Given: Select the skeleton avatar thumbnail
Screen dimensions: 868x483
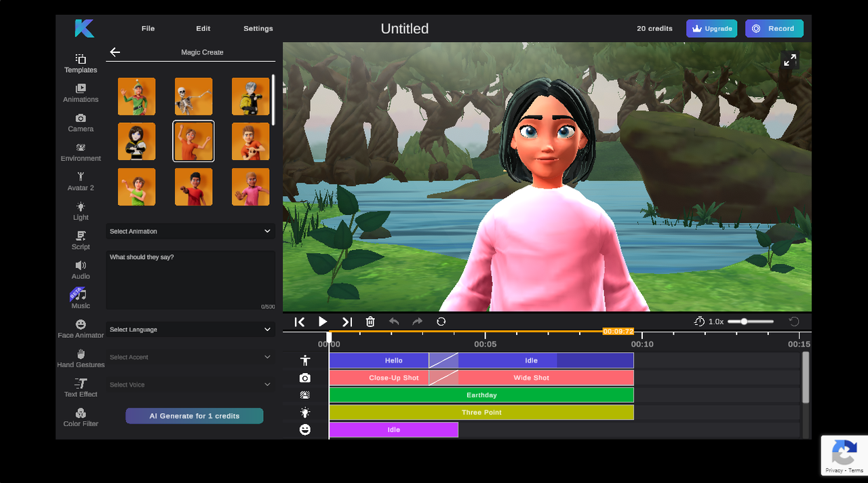Looking at the screenshot, I should coord(193,96).
